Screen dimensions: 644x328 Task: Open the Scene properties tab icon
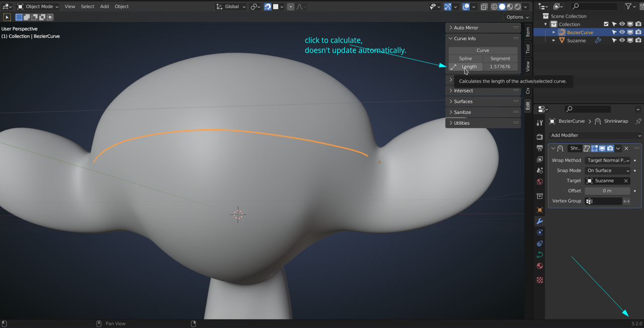[540, 170]
